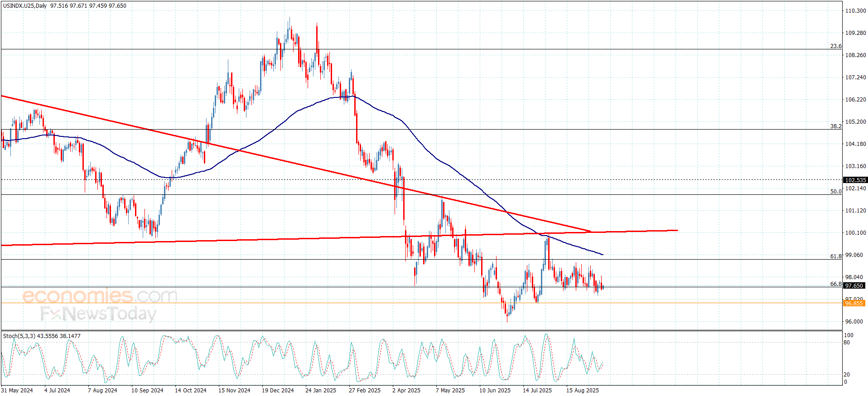The width and height of the screenshot is (868, 396).
Task: Click the 38.2 Fibonacci level label
Action: coord(836,126)
